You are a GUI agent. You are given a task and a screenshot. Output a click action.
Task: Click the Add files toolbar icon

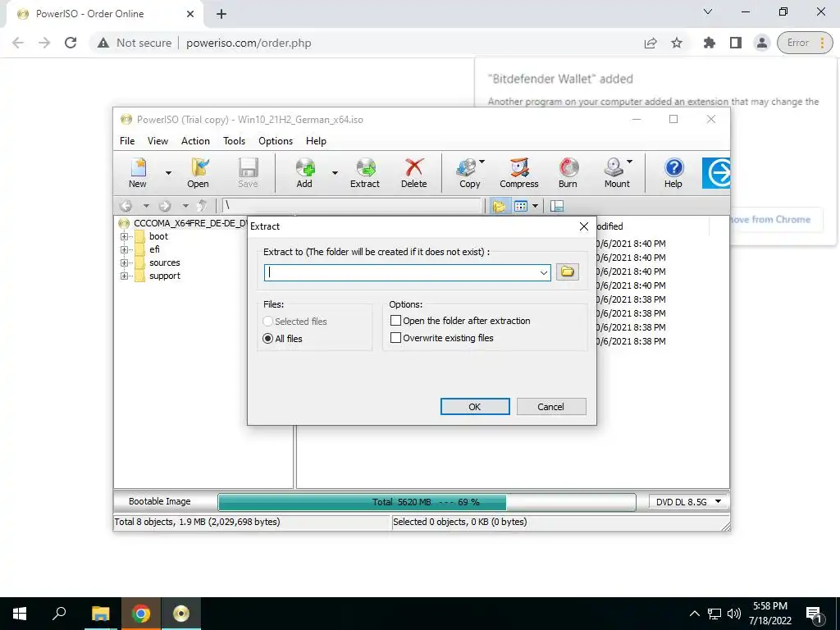305,172
